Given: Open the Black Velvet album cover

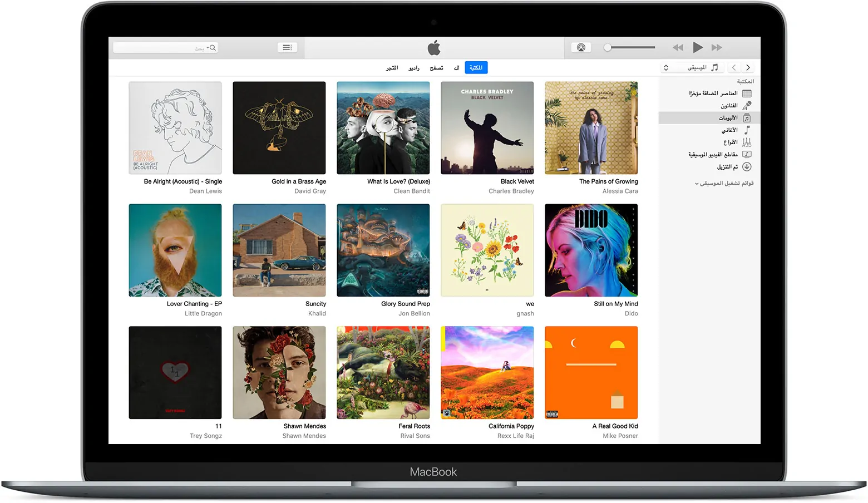Looking at the screenshot, I should click(487, 128).
